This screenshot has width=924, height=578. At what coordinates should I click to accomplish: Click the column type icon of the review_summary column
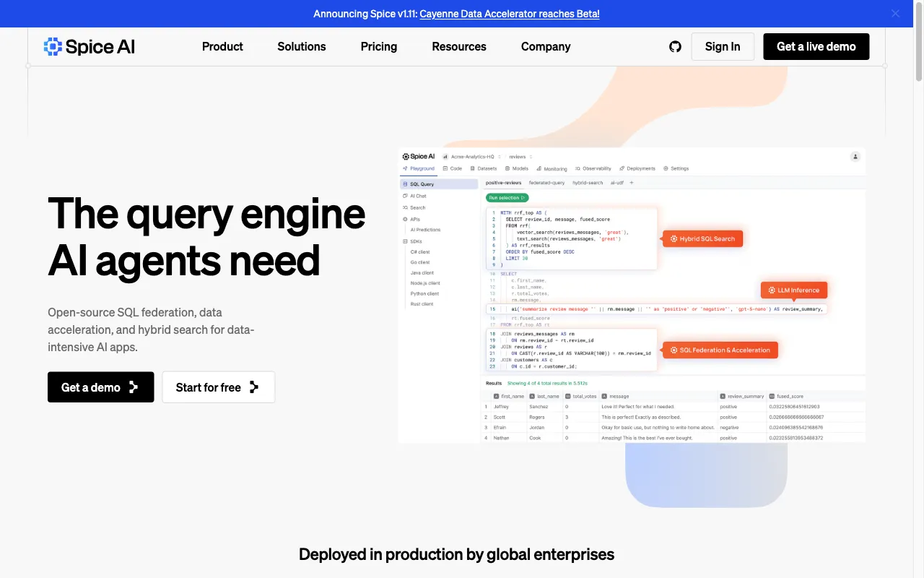pyautogui.click(x=723, y=396)
